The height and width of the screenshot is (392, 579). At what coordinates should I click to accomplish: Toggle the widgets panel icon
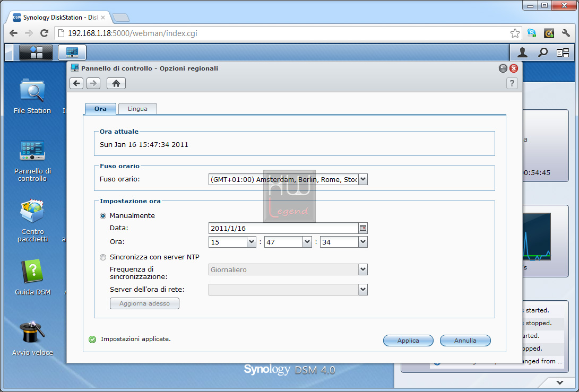[563, 53]
